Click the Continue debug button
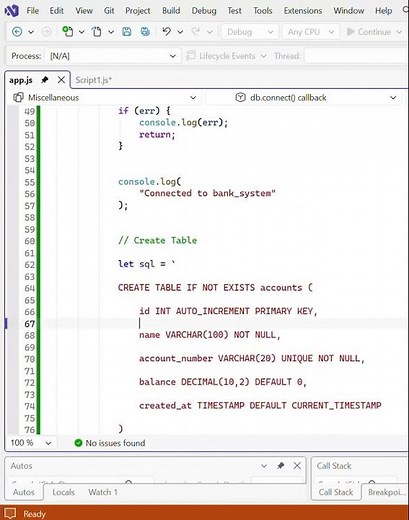409x520 pixels. coord(369,32)
